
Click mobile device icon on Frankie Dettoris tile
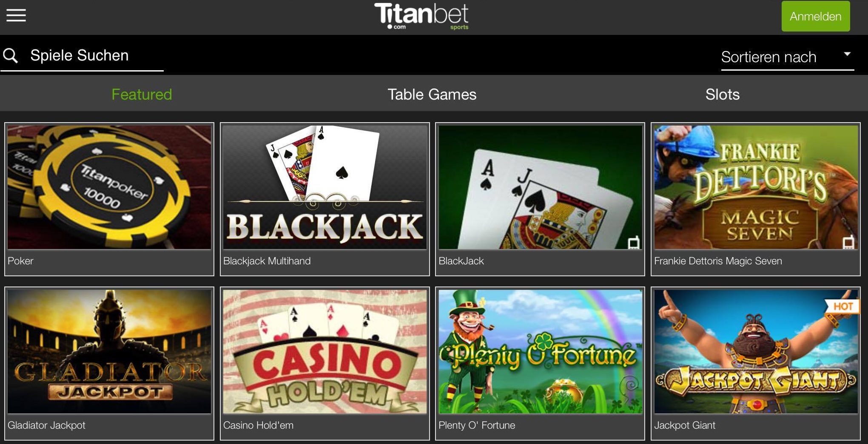[x=849, y=242]
